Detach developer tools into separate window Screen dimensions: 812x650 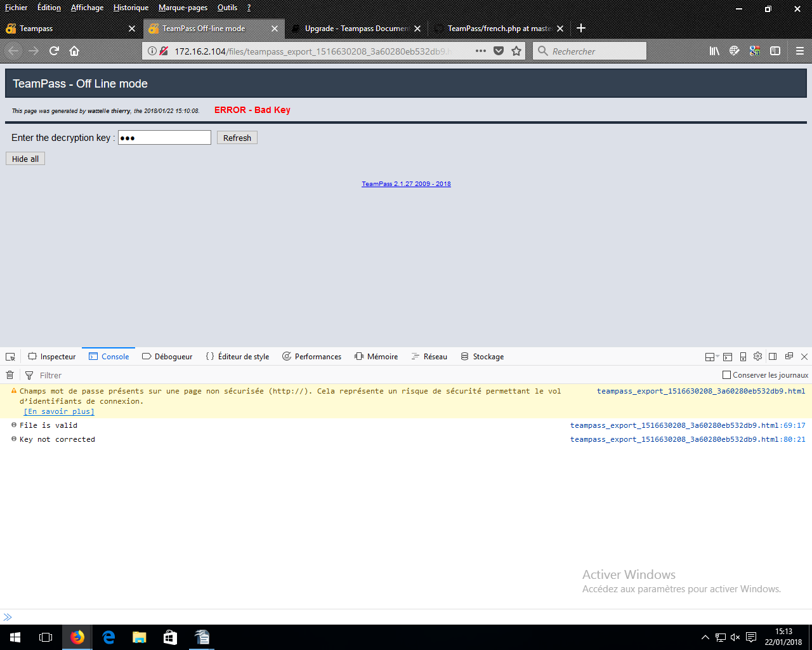click(x=789, y=356)
